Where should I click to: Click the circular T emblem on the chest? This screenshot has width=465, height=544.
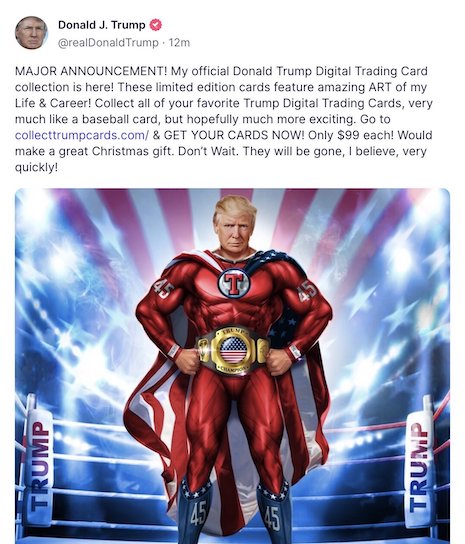(234, 283)
